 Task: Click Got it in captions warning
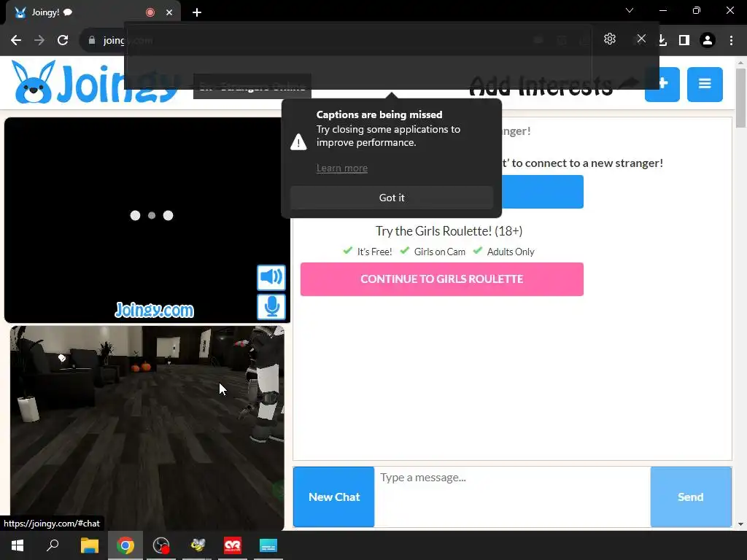(x=392, y=198)
